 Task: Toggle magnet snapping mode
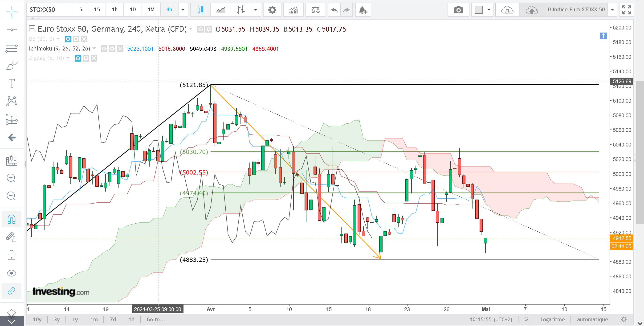(x=12, y=219)
